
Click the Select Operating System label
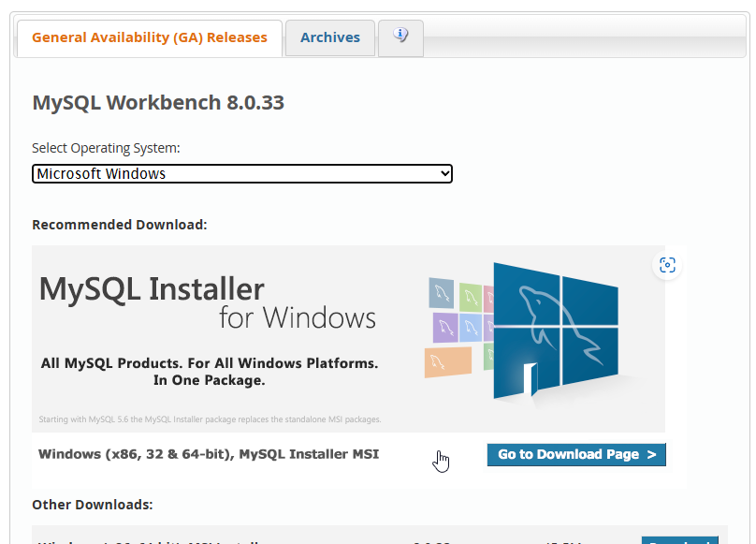(x=106, y=148)
